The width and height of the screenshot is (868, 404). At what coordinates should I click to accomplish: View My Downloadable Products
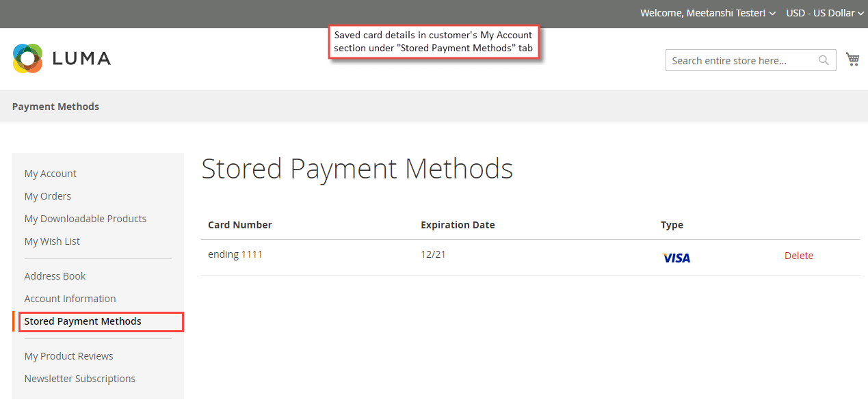tap(85, 218)
